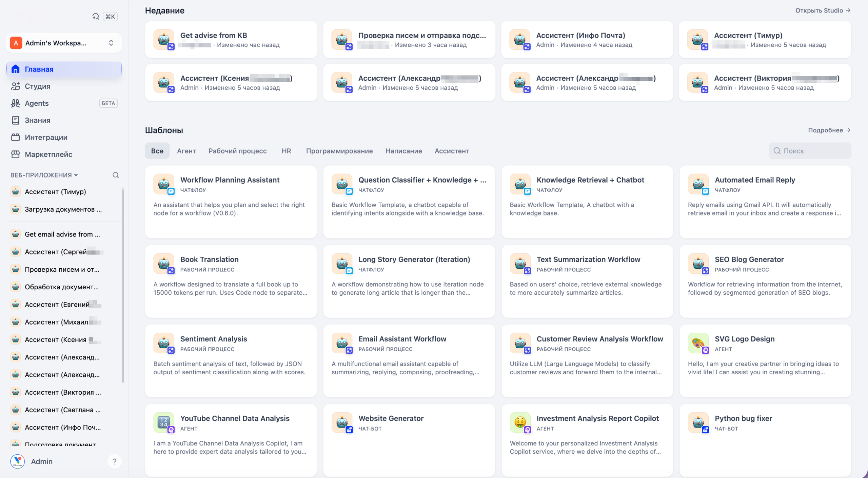Image resolution: width=868 pixels, height=478 pixels.
Task: Open the Подробнее templates link
Action: pos(829,130)
